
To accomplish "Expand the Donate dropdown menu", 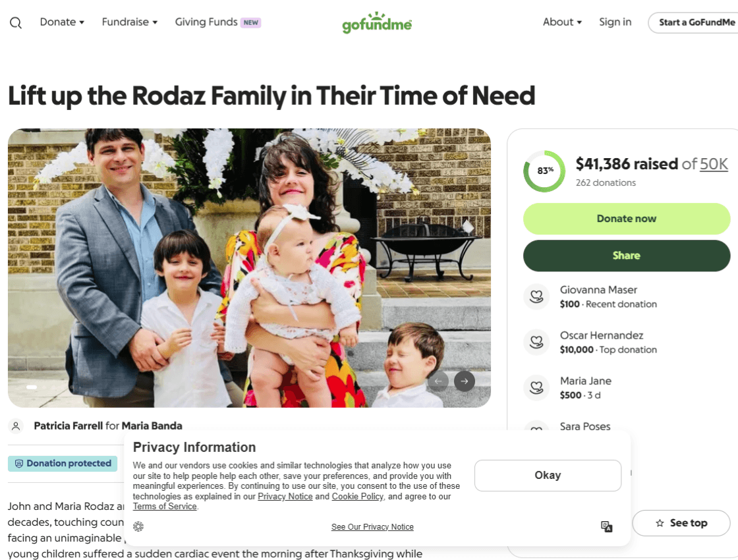I will coord(62,22).
